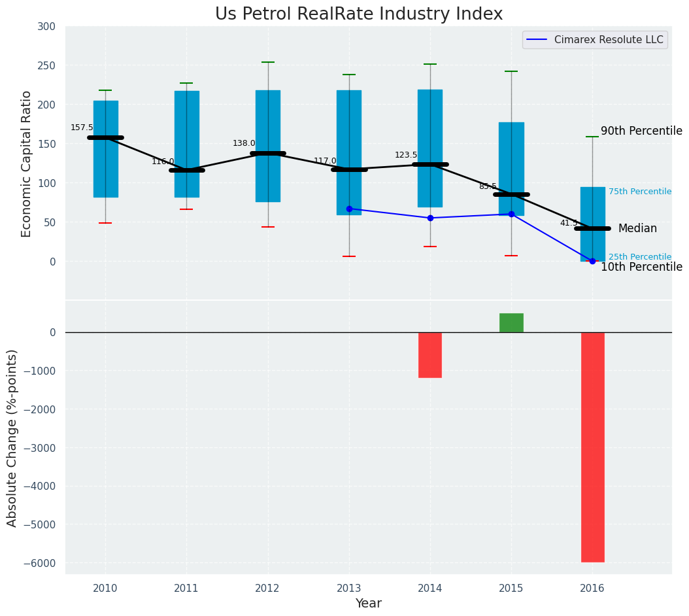Click the 41.5 median value label
This screenshot has width=689, height=616.
[569, 223]
